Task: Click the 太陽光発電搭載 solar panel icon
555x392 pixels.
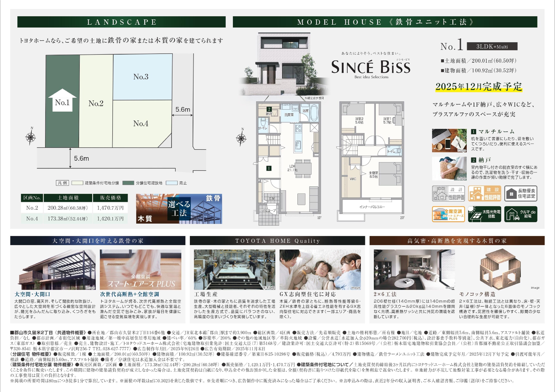Action: (485, 214)
